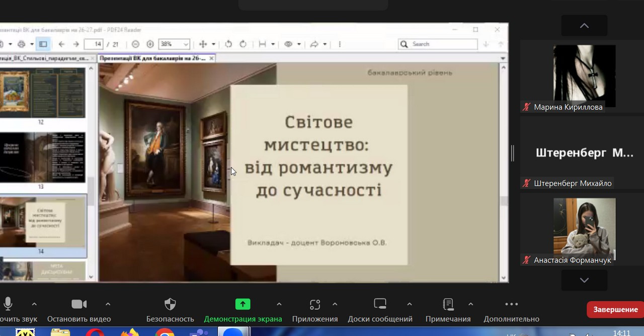The width and height of the screenshot is (644, 336).
Task: Click the zoom in plus icon
Action: tap(150, 44)
